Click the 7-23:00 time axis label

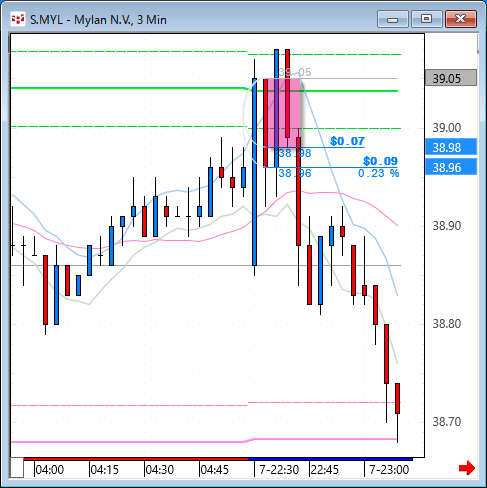point(389,470)
